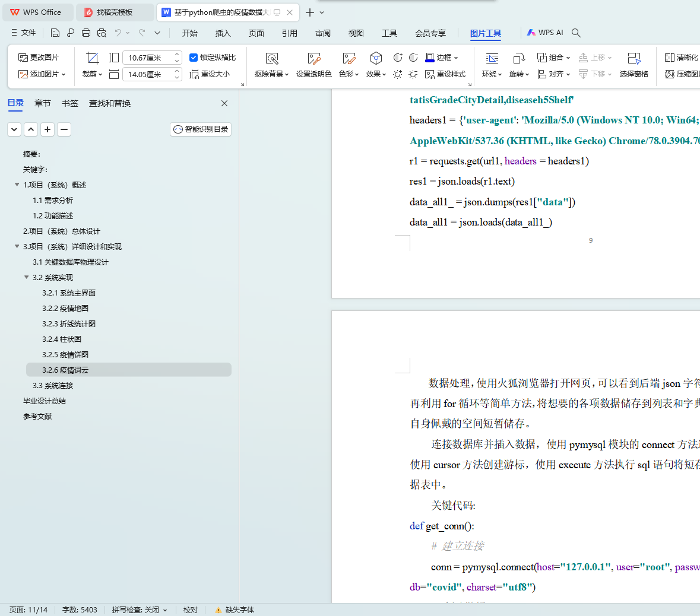Click the search magnifier icon beside WPS AI
This screenshot has width=700, height=616.
pyautogui.click(x=576, y=33)
